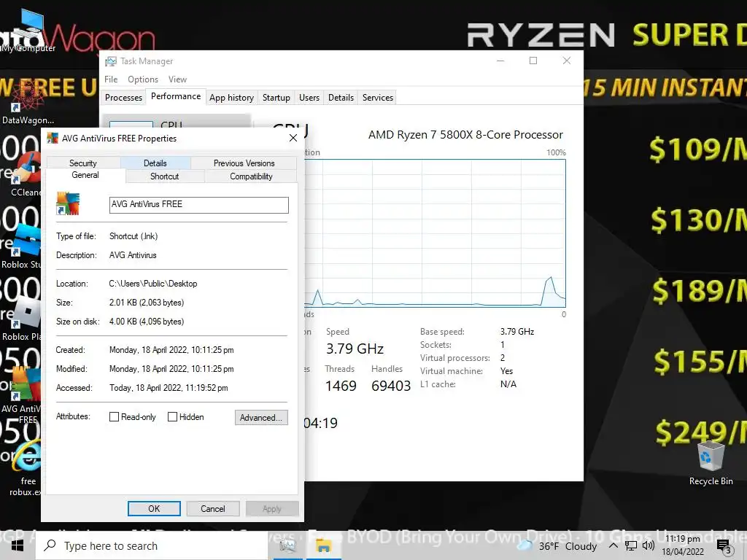
Task: Click the volume speaker tray icon
Action: 648,545
